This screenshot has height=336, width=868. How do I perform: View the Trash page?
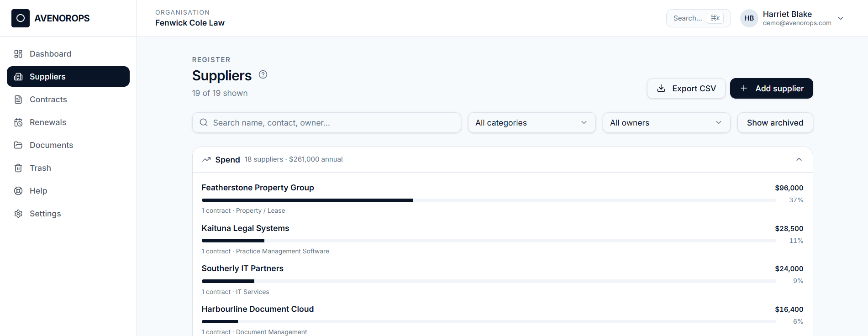click(x=68, y=168)
